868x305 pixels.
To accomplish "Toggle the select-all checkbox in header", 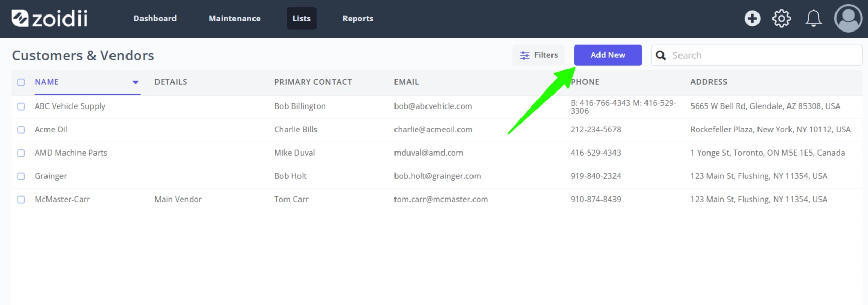I will [21, 82].
